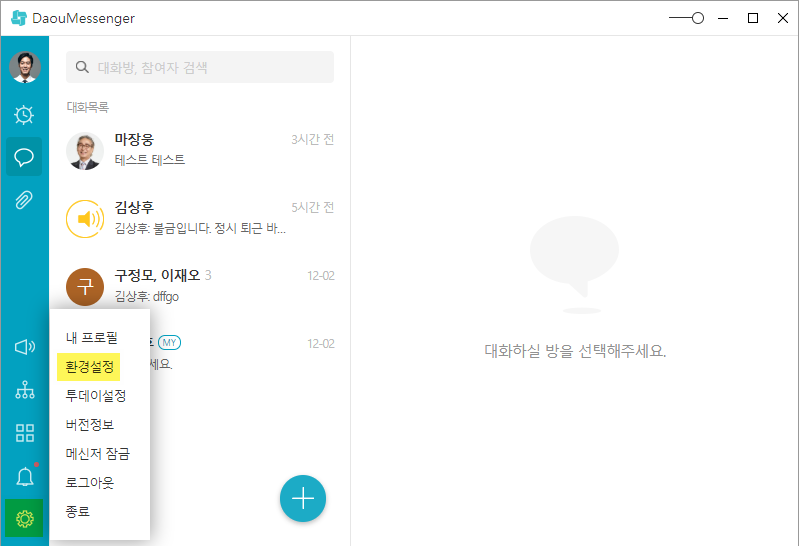Open the chat with 마장웅

click(200, 149)
